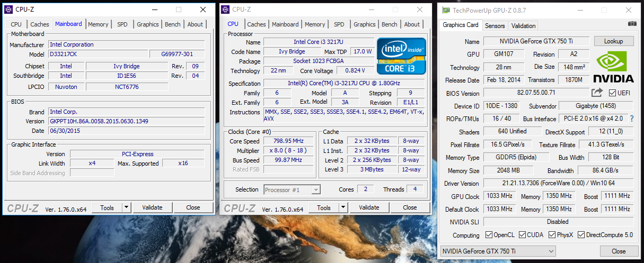This screenshot has height=263, width=644.
Task: Click the Code Name Ivy Bridge value
Action: (x=292, y=51)
